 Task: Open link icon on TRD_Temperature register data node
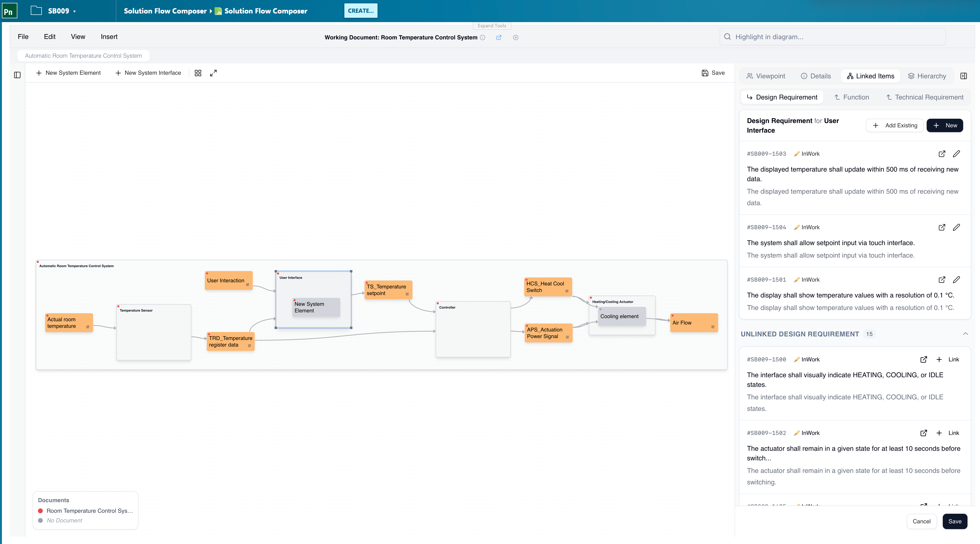click(x=249, y=346)
